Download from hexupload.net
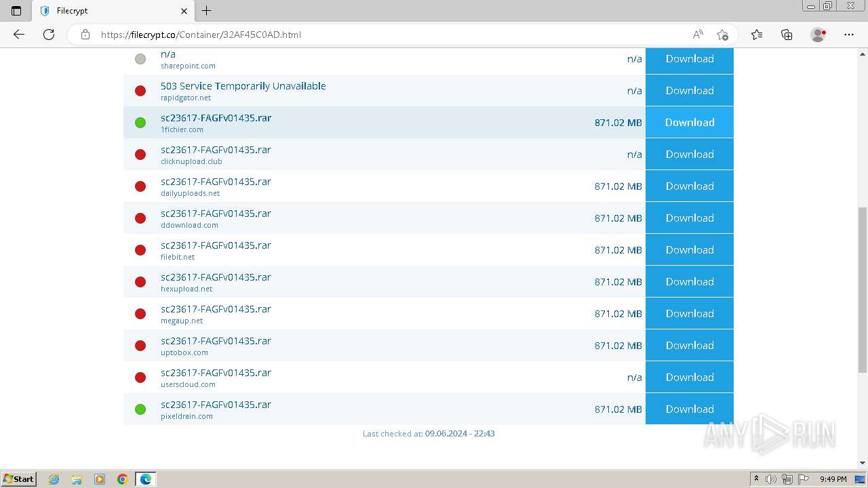Viewport: 868px width, 488px height. point(690,281)
